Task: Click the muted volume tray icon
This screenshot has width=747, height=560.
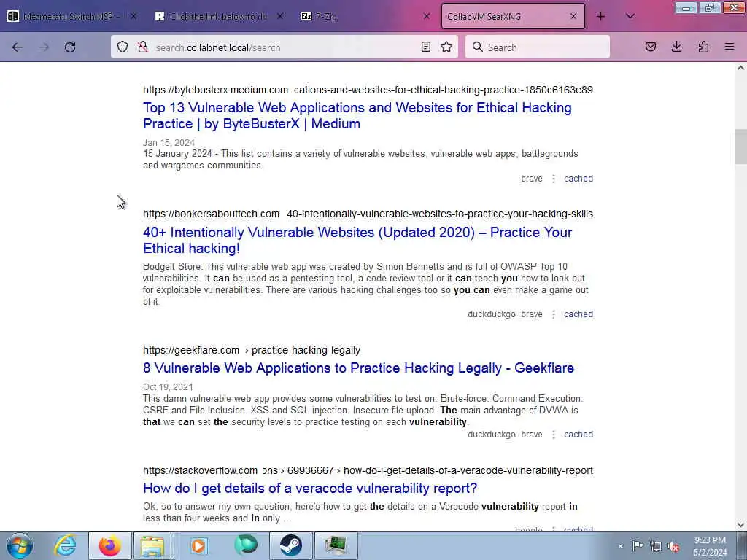Action: [x=673, y=547]
